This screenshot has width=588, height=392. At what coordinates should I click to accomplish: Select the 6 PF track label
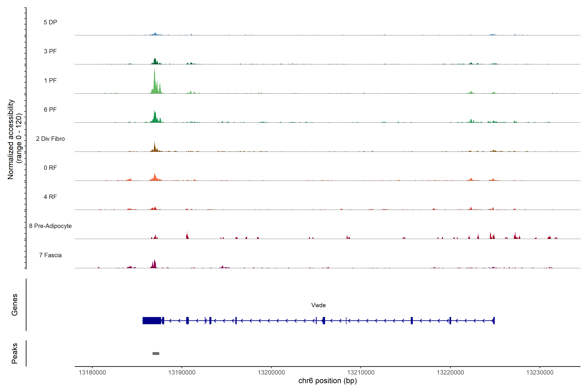[x=50, y=110]
